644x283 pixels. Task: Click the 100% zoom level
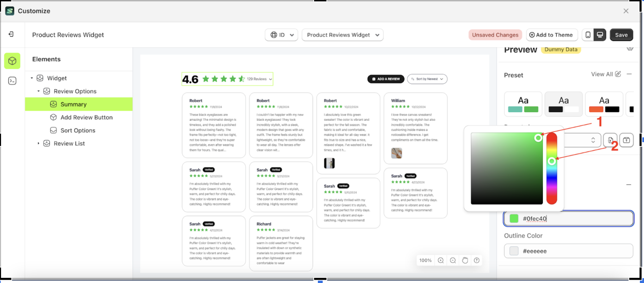425,261
